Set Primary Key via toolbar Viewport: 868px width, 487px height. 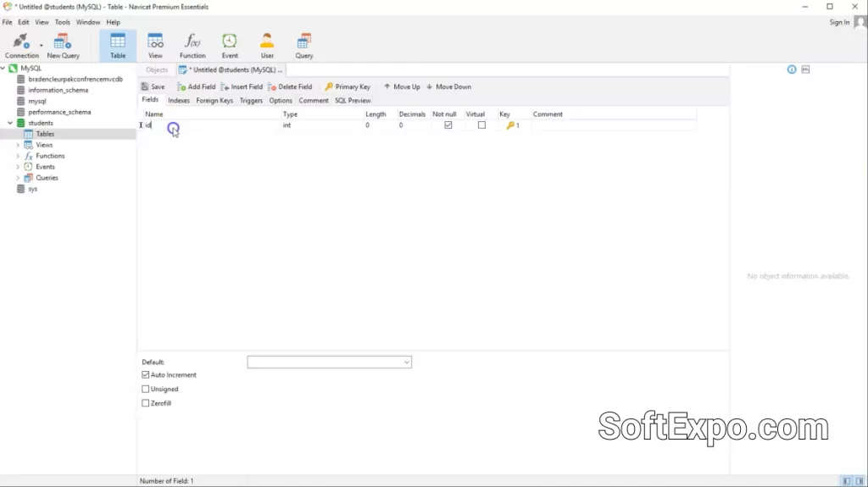pyautogui.click(x=348, y=87)
